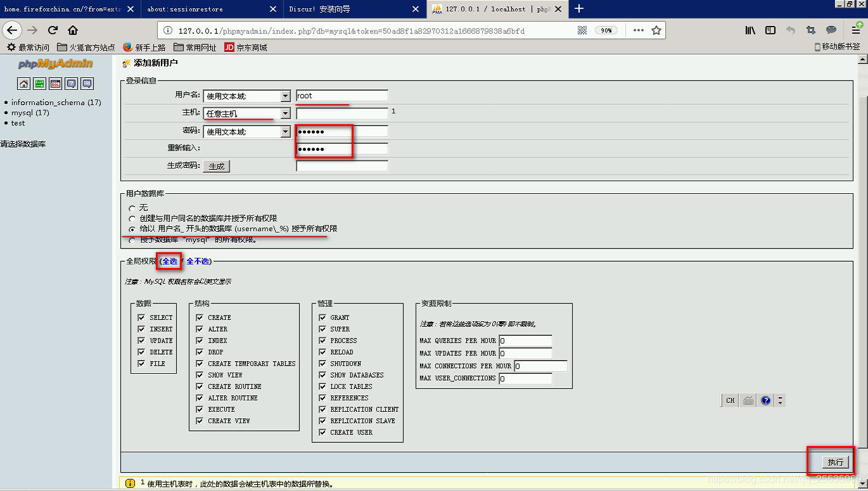Click the 主机 host text field
Screen dimensions: 868x491
pos(342,113)
